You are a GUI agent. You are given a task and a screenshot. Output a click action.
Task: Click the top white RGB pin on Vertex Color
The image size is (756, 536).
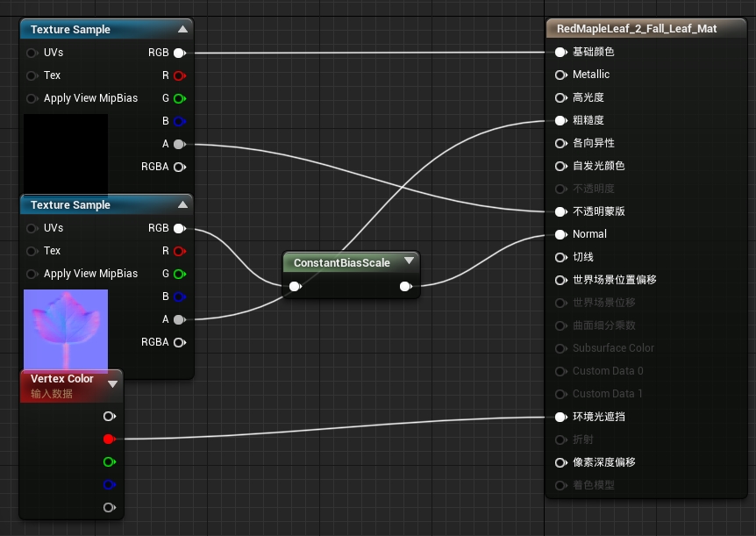point(110,417)
